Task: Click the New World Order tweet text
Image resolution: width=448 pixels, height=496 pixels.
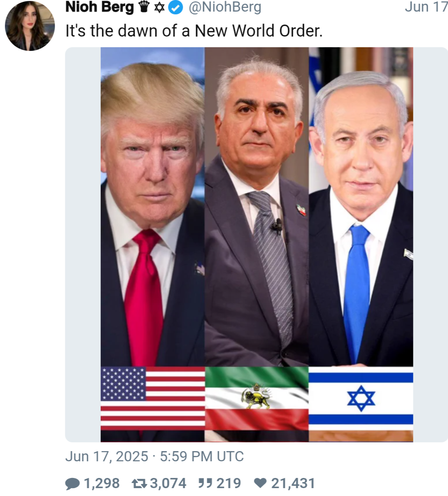Action: click(194, 31)
